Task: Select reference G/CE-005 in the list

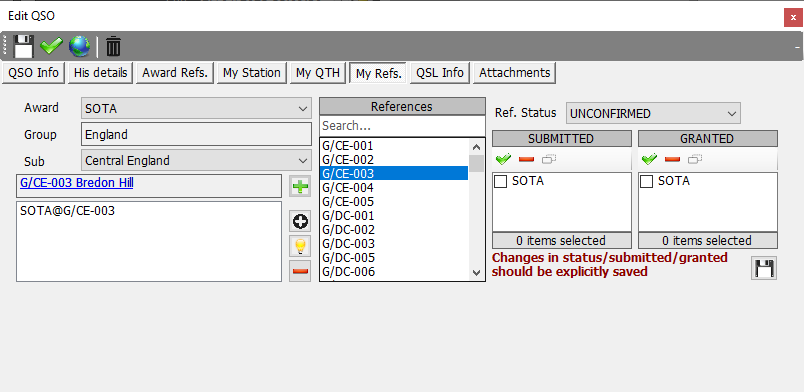Action: point(394,202)
